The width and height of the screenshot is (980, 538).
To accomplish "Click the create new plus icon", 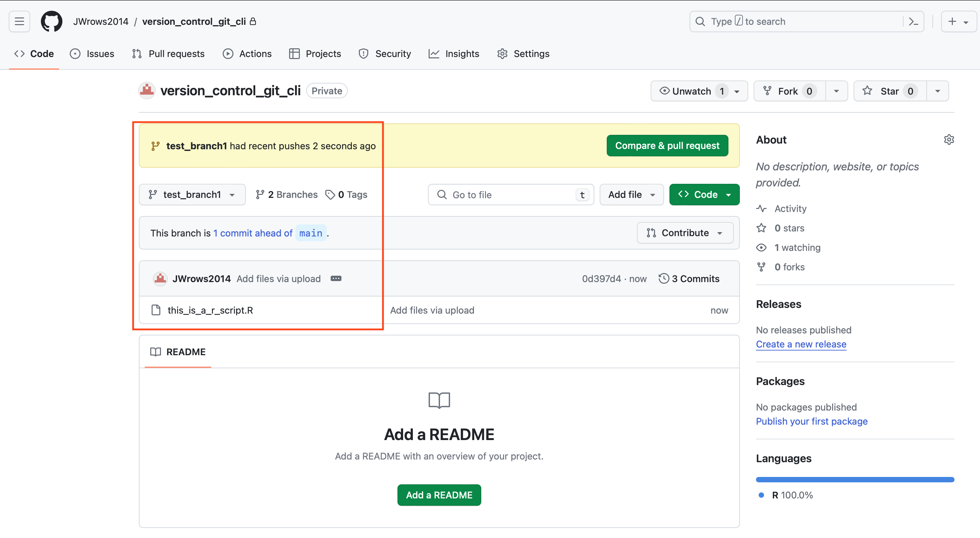I will click(x=952, y=21).
